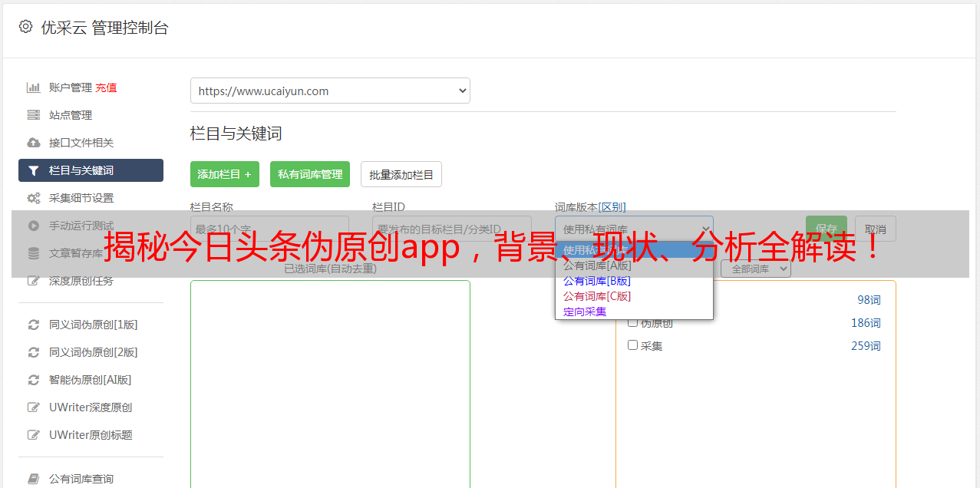Open 公有词库查询 in the sidebar
This screenshot has height=488, width=980.
pos(81,479)
